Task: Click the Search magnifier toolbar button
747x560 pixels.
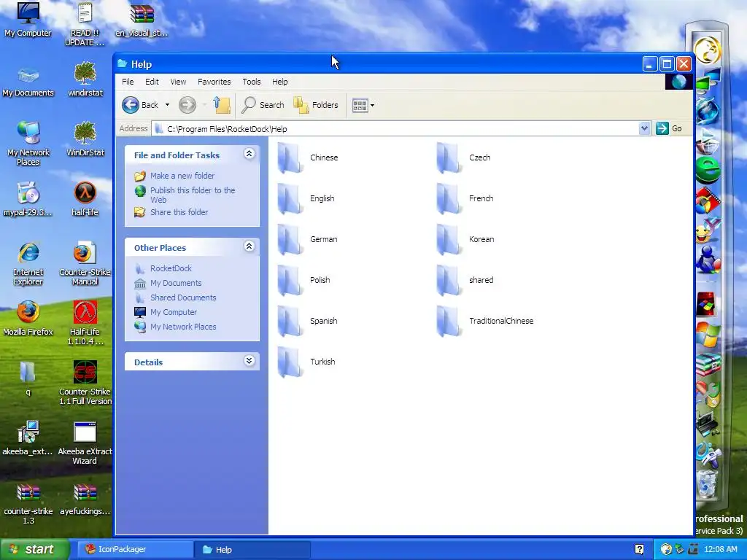Action: click(263, 105)
